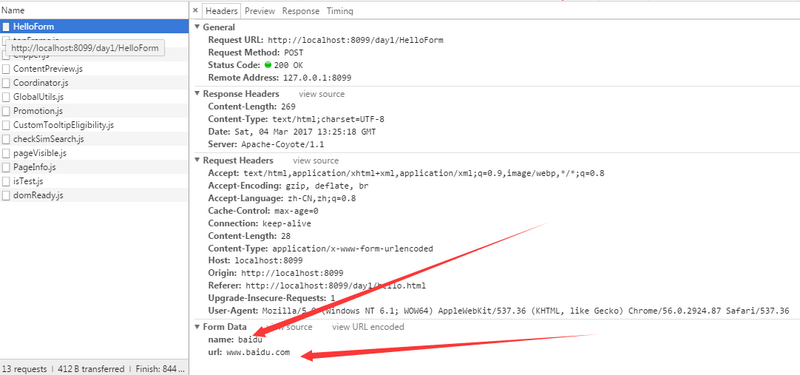This screenshot has width=800, height=375.
Task: Select the Headers tab
Action: click(x=221, y=11)
